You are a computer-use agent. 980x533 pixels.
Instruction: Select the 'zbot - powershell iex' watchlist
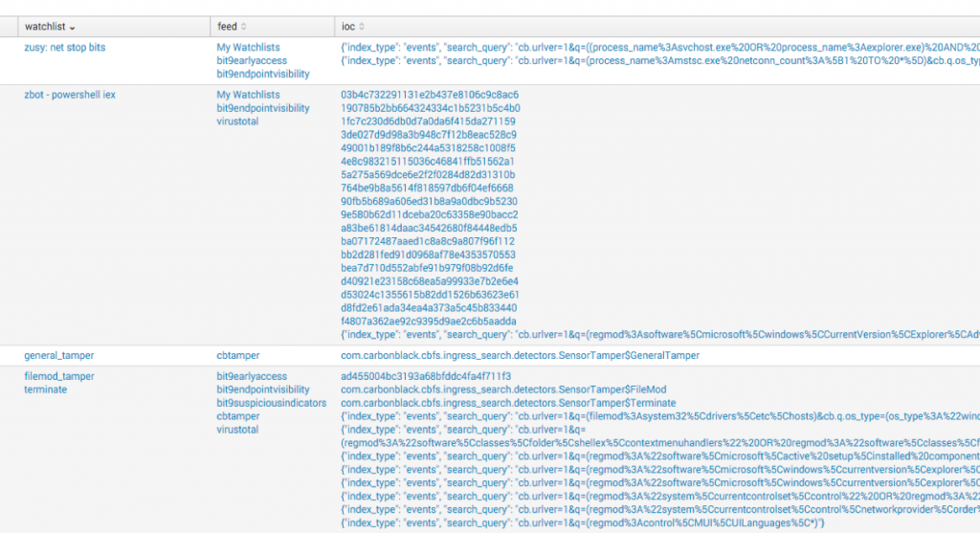pyautogui.click(x=70, y=95)
